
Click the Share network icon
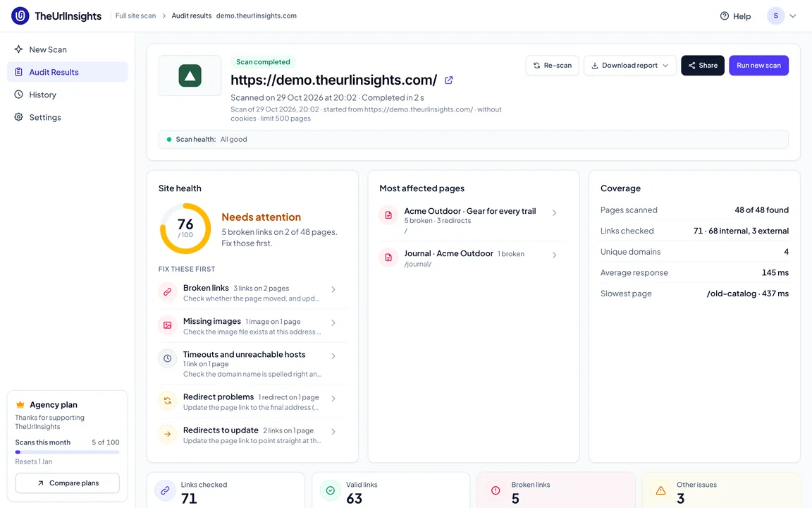[692, 66]
